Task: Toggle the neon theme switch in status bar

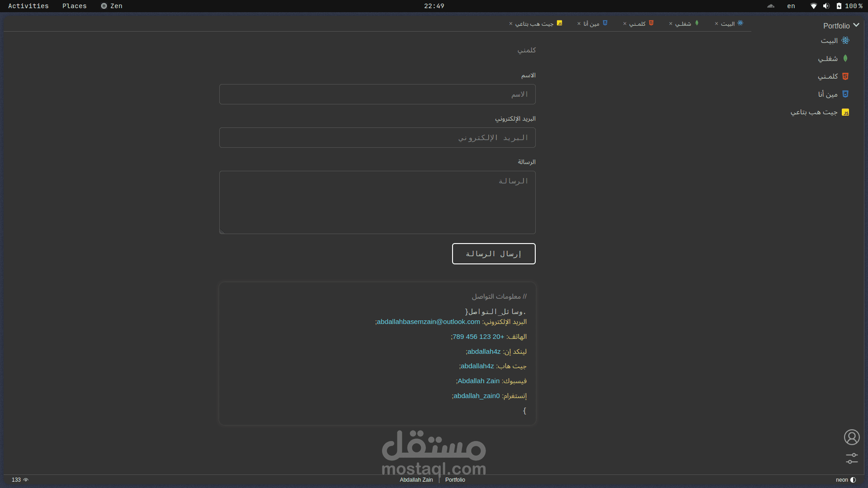Action: click(x=853, y=480)
